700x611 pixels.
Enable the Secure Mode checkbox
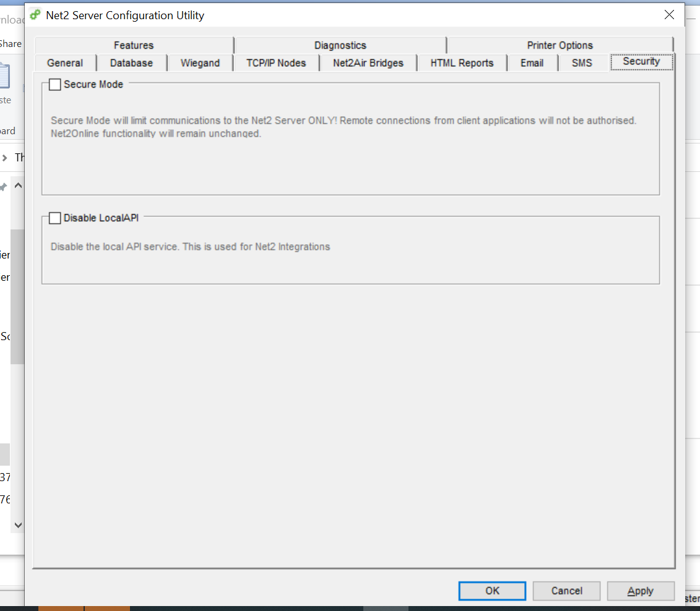(55, 85)
